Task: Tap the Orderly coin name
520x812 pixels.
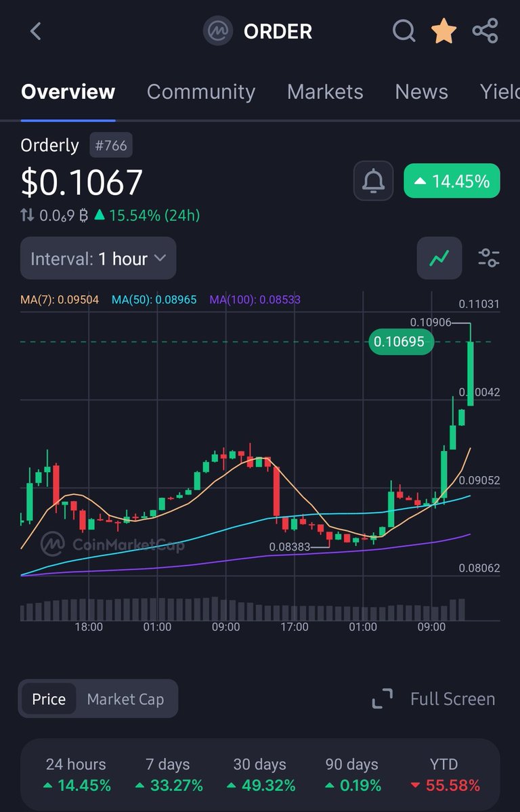Action: click(49, 146)
